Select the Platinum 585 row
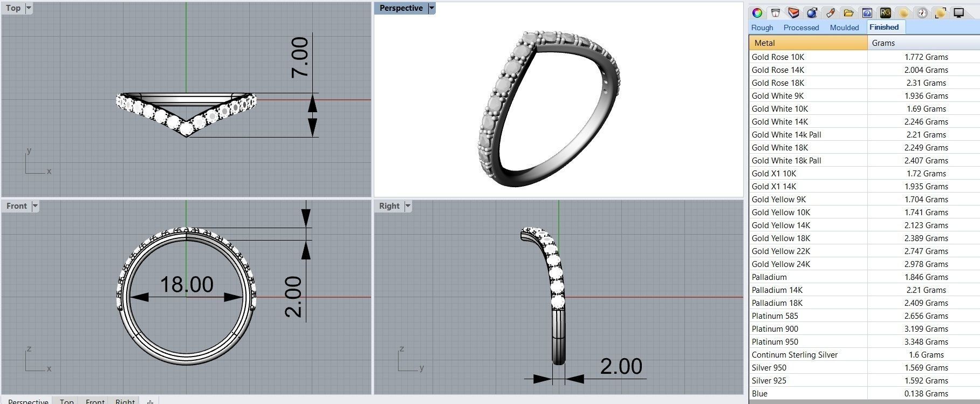 (x=864, y=316)
